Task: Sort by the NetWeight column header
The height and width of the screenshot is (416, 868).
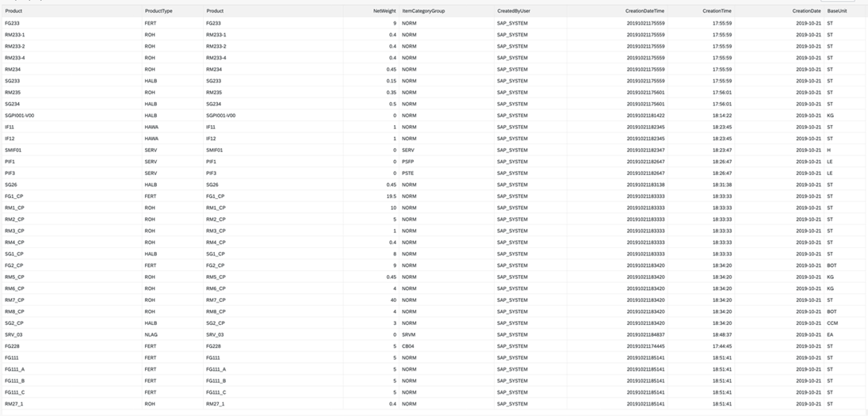Action: point(384,11)
